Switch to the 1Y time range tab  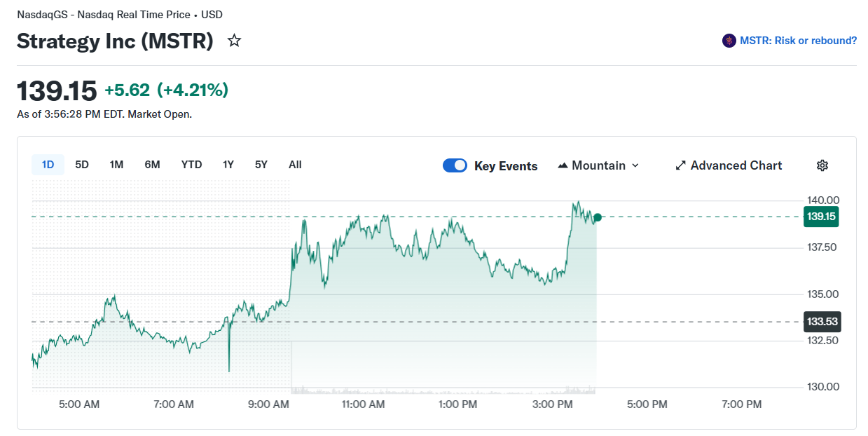[228, 164]
